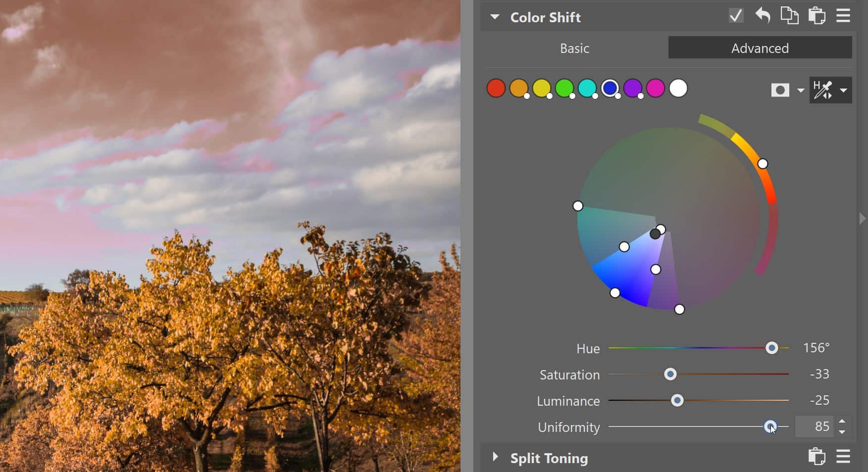Select the magenta color swatch
The height and width of the screenshot is (472, 868).
point(655,88)
